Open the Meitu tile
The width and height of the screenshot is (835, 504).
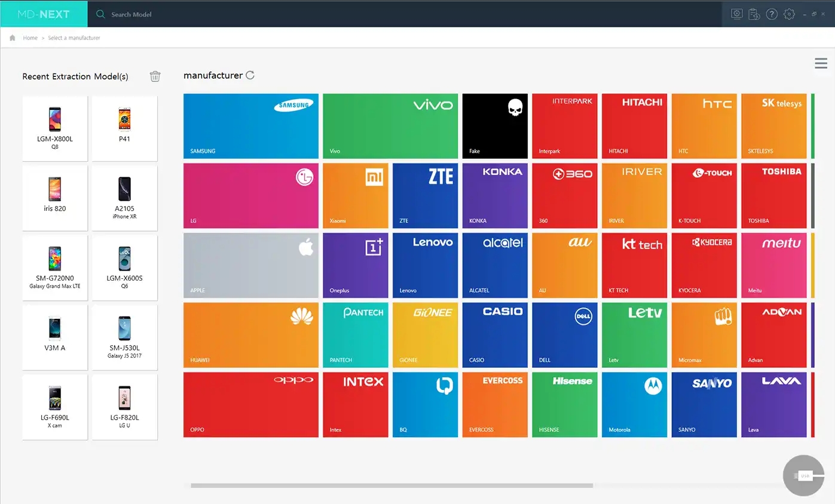(x=774, y=266)
